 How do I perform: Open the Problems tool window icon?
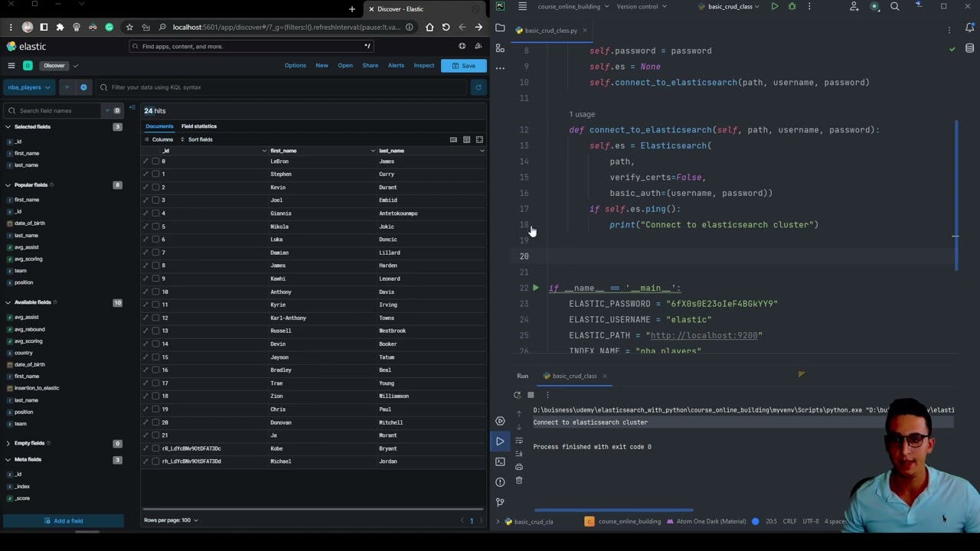coord(500,482)
